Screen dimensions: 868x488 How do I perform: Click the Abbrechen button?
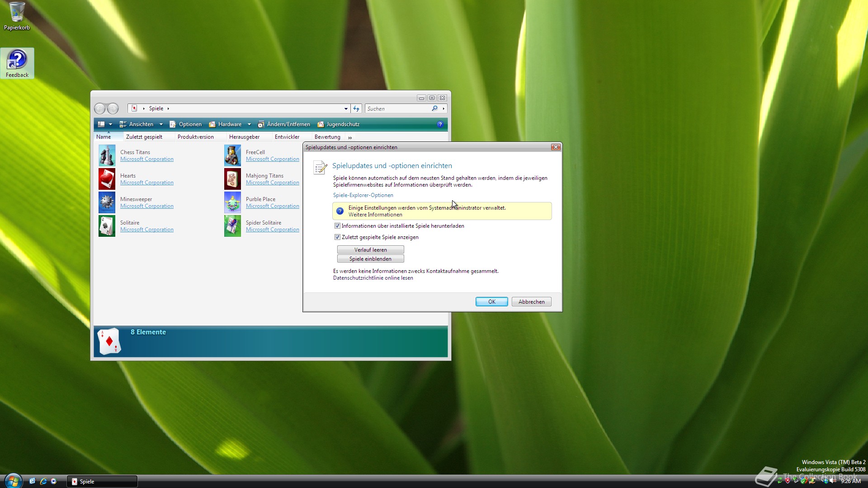pos(531,302)
